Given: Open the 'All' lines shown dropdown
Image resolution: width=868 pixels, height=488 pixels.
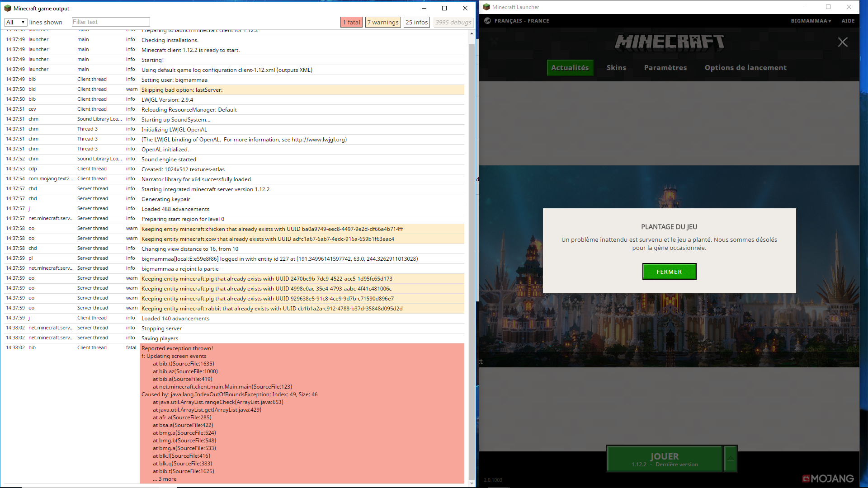Looking at the screenshot, I should pyautogui.click(x=15, y=22).
